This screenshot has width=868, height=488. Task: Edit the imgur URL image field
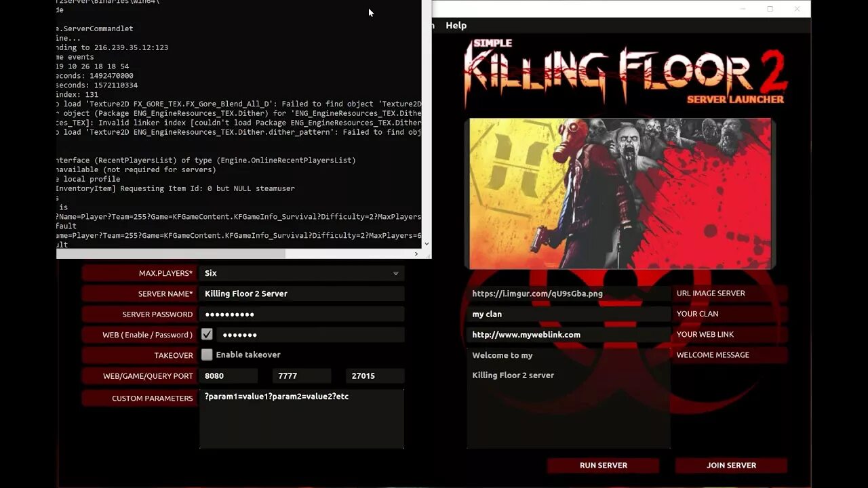click(568, 293)
